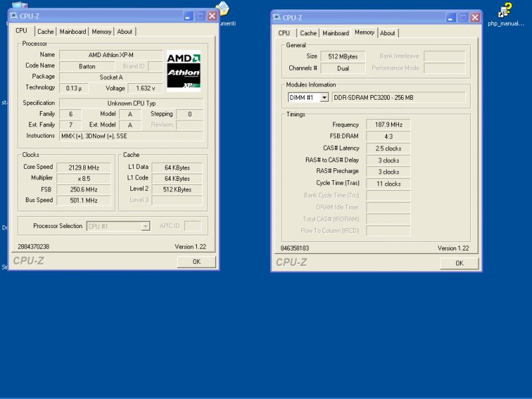The width and height of the screenshot is (532, 399).
Task: Open the php_manual desktop shortcut icon
Action: (505, 14)
